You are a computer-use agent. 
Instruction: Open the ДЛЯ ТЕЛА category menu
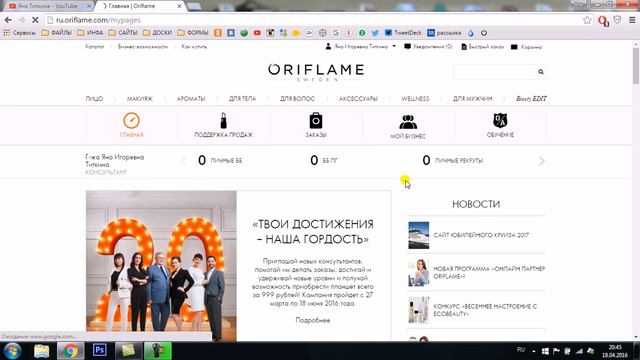[242, 99]
